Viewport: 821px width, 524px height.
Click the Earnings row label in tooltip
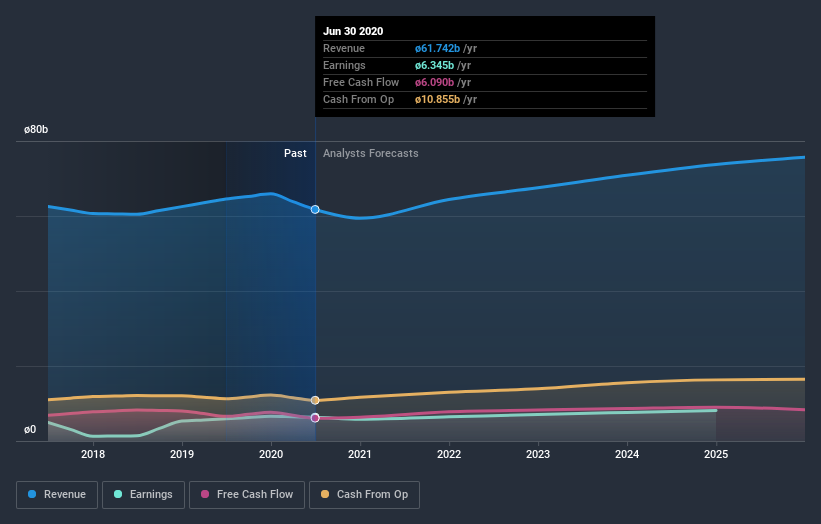345,65
